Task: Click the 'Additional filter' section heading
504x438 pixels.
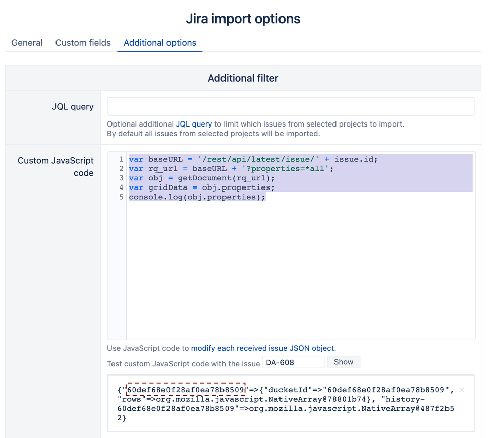Action: tap(243, 78)
